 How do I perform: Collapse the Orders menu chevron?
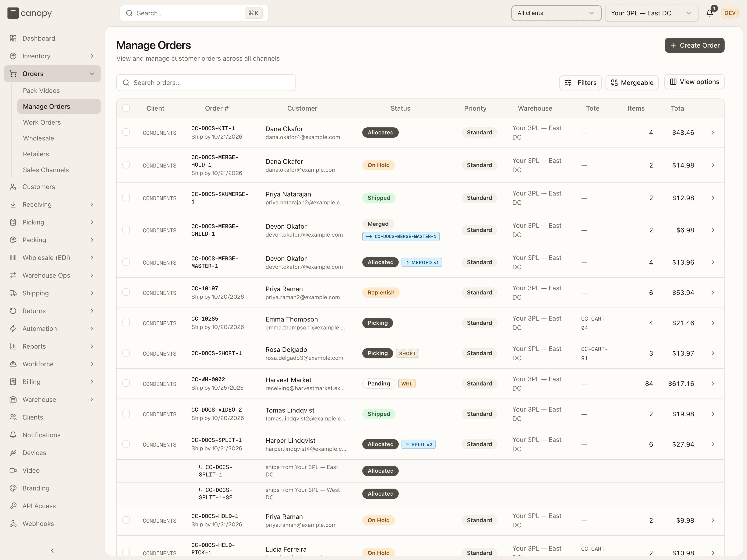point(92,73)
